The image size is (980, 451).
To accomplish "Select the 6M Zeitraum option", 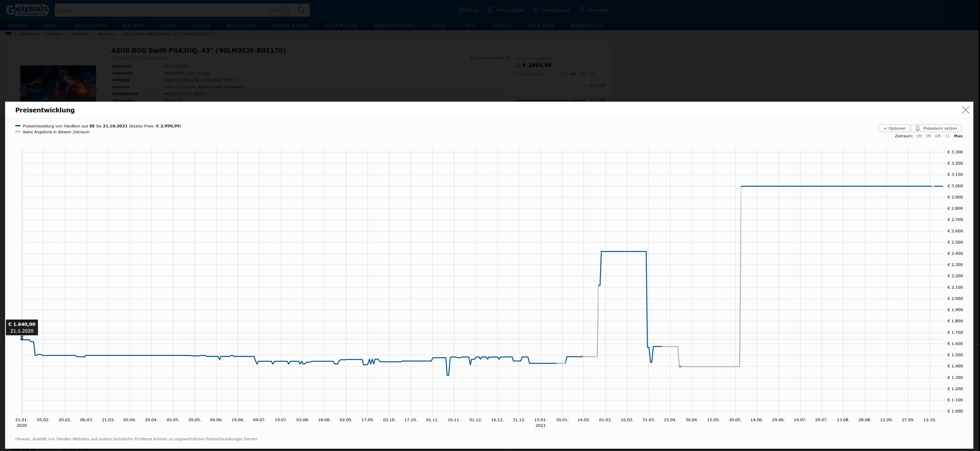I will coord(937,136).
